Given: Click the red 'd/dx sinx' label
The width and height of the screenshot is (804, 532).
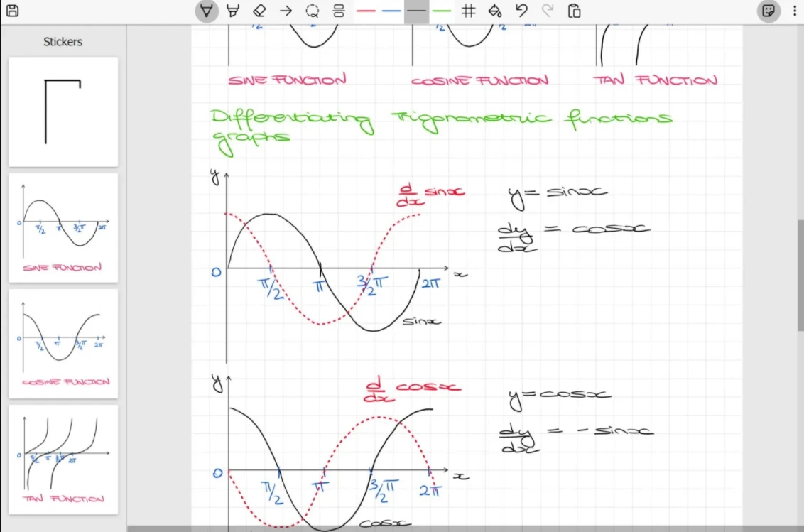Looking at the screenshot, I should [430, 195].
